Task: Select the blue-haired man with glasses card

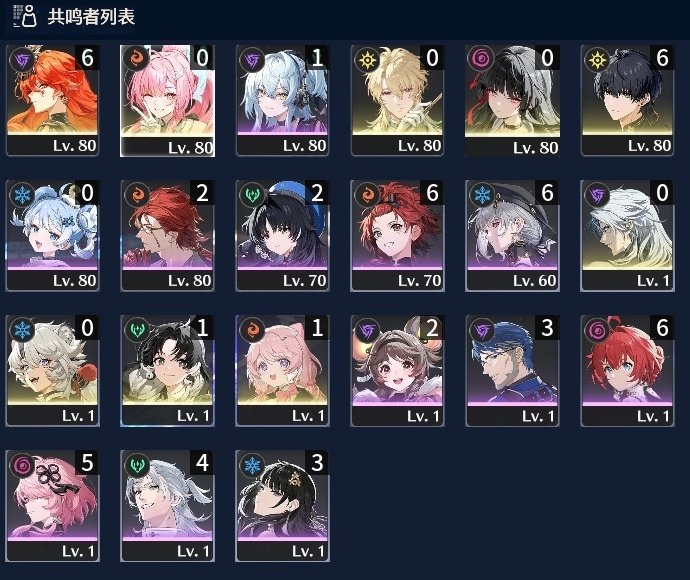Action: coord(513,371)
